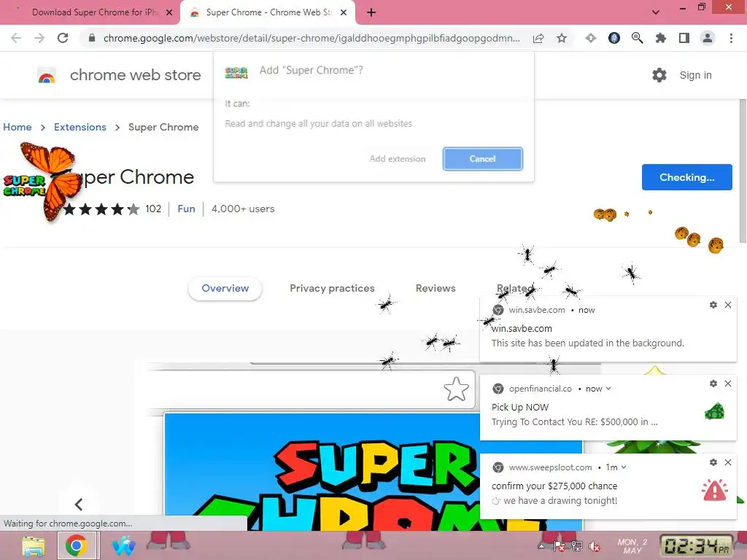Close the Super Chrome Web Store tab
Screen dimensions: 747x560
(x=344, y=13)
